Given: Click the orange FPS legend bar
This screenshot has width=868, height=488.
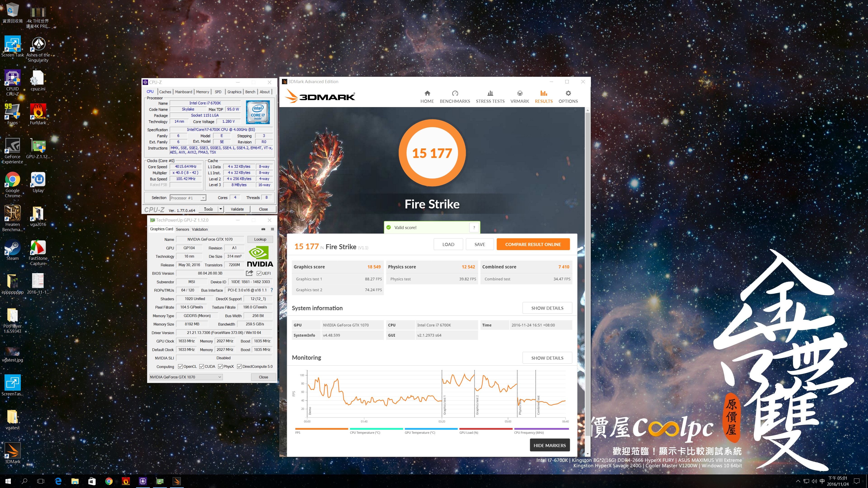Looking at the screenshot, I should pos(321,429).
